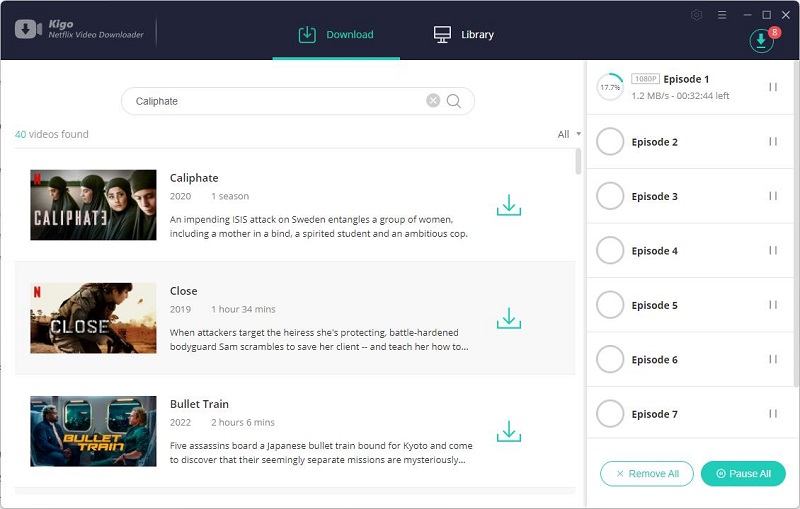The image size is (800, 509).
Task: Click the Bullet Train description text
Action: coord(321,453)
